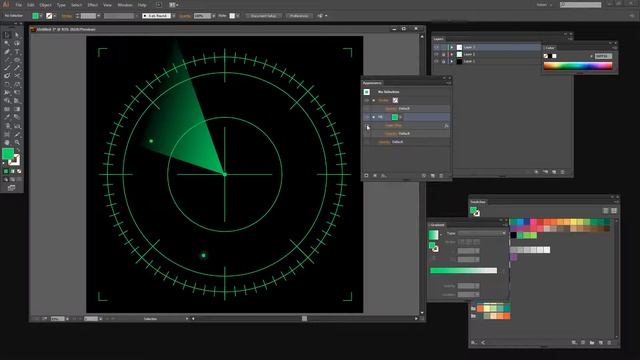
Task: Click Add New Fill in Appearance panel
Action: click(x=375, y=176)
